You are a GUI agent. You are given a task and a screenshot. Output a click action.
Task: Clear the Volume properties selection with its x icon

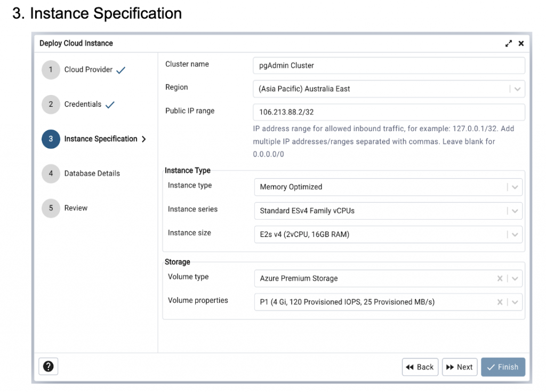(x=500, y=302)
